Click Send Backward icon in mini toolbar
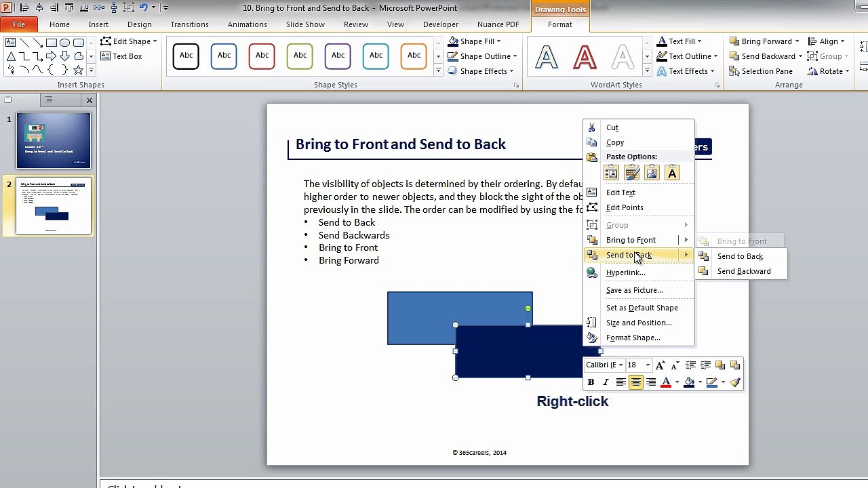868x488 pixels. tap(735, 365)
